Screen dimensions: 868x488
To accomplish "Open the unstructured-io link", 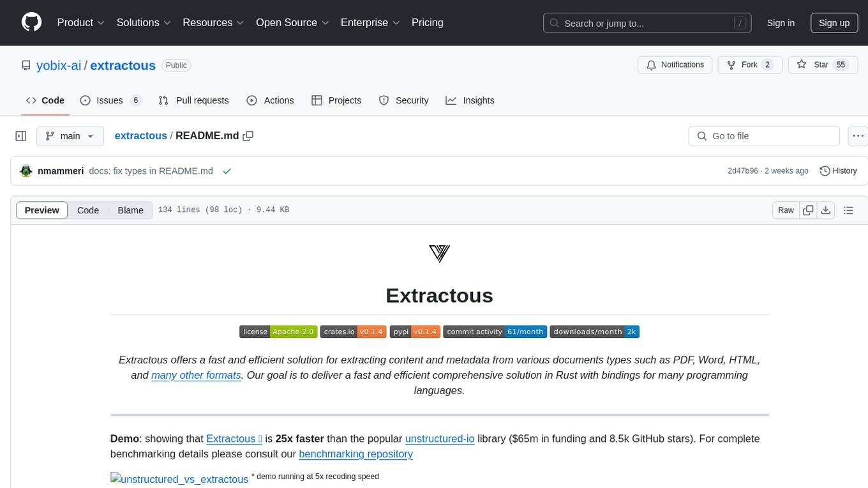I will (x=440, y=439).
